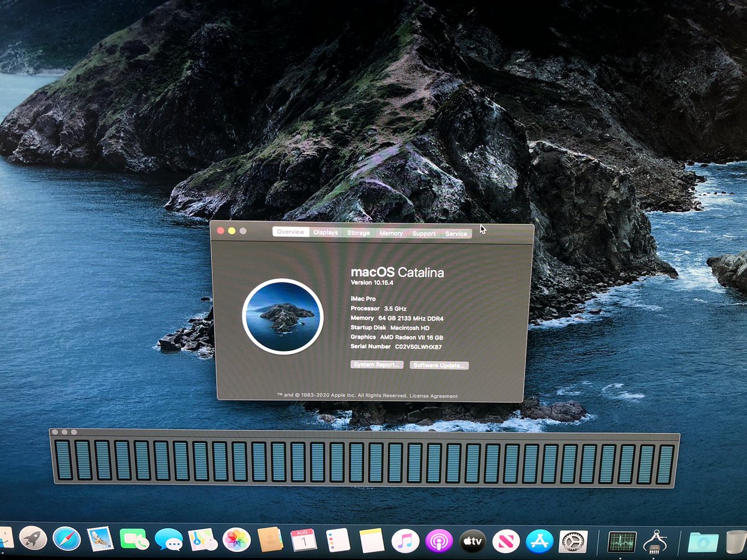The height and width of the screenshot is (560, 747).
Task: Close the About This Mac window
Action: 220,230
